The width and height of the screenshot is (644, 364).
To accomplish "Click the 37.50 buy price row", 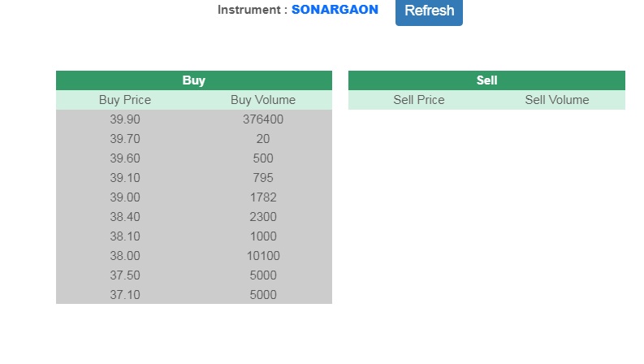I will pyautogui.click(x=125, y=275).
